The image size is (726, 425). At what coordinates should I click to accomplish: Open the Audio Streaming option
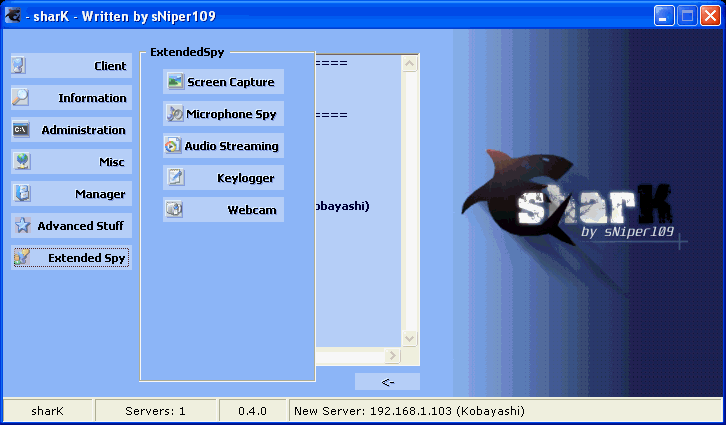click(224, 146)
